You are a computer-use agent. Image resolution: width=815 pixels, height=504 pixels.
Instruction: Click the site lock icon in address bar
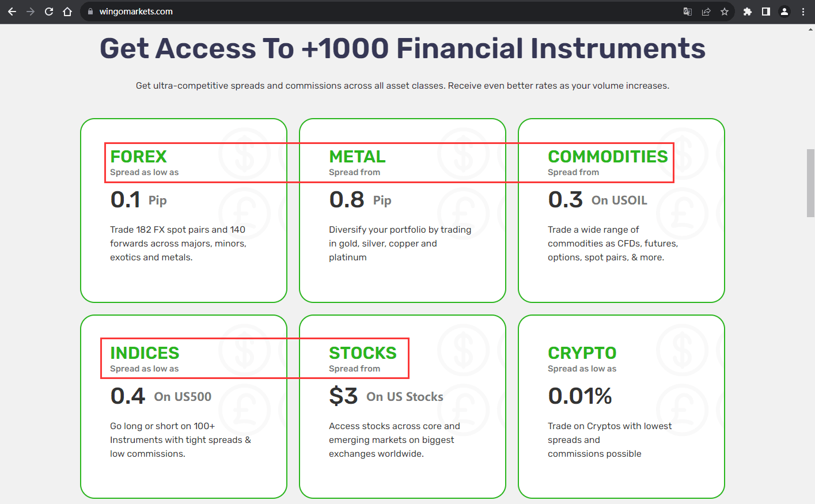tap(90, 12)
